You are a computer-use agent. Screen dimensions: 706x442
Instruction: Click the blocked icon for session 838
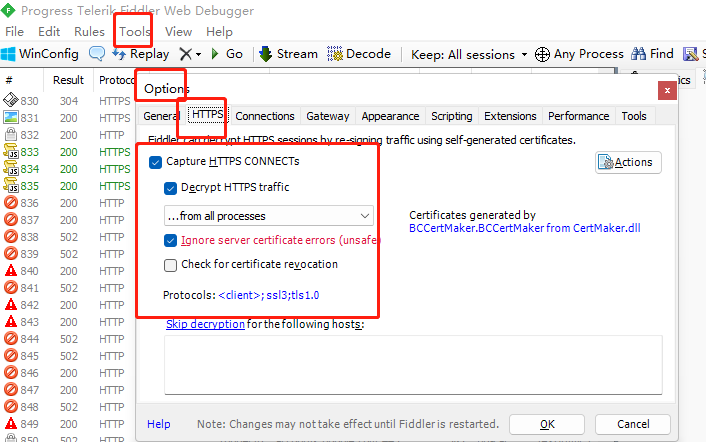[11, 236]
